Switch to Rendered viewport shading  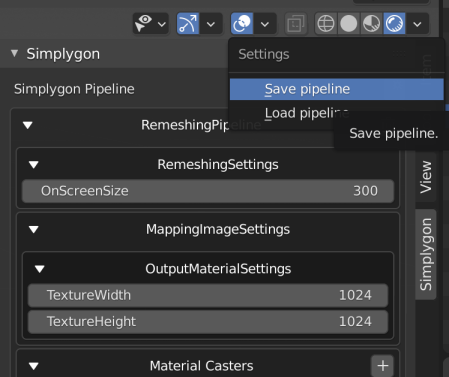coord(394,24)
